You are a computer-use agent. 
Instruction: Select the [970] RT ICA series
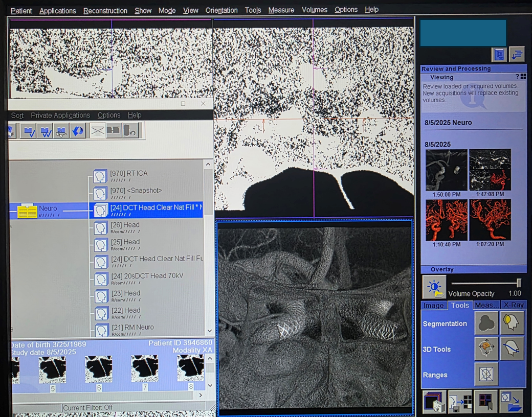(x=128, y=174)
